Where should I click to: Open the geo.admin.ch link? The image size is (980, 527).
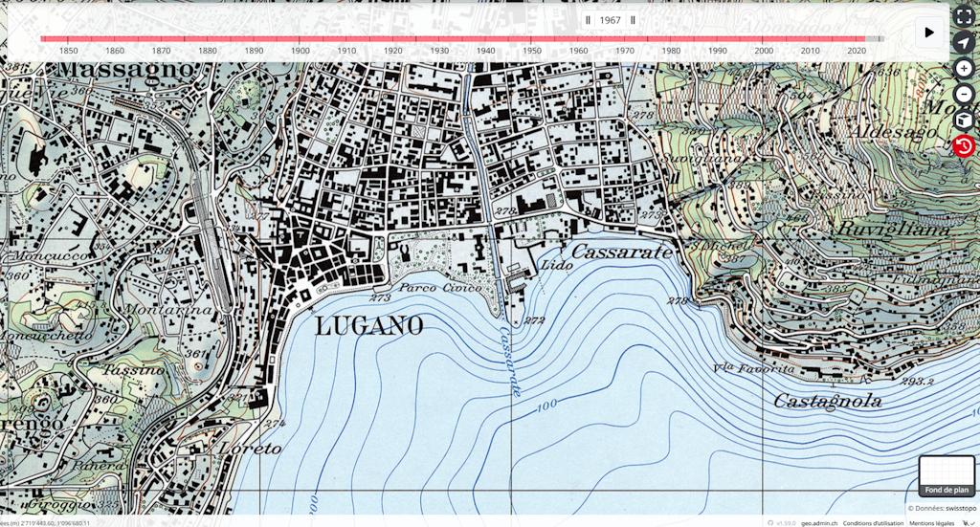pyautogui.click(x=819, y=523)
